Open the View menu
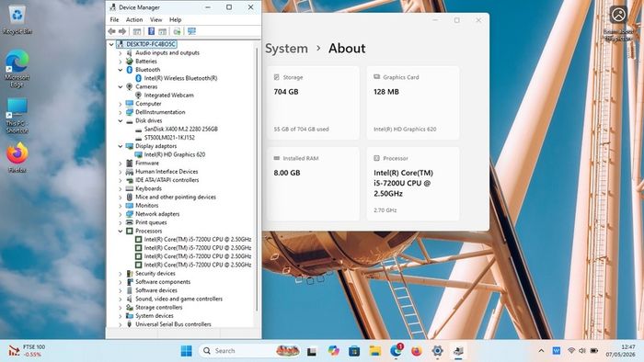The width and height of the screenshot is (644, 362). click(x=156, y=19)
